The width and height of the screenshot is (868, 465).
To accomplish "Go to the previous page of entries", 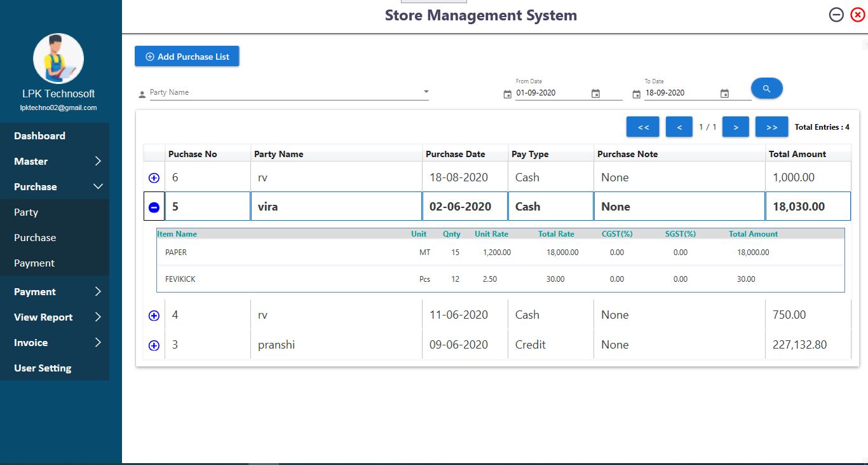I will pyautogui.click(x=679, y=127).
